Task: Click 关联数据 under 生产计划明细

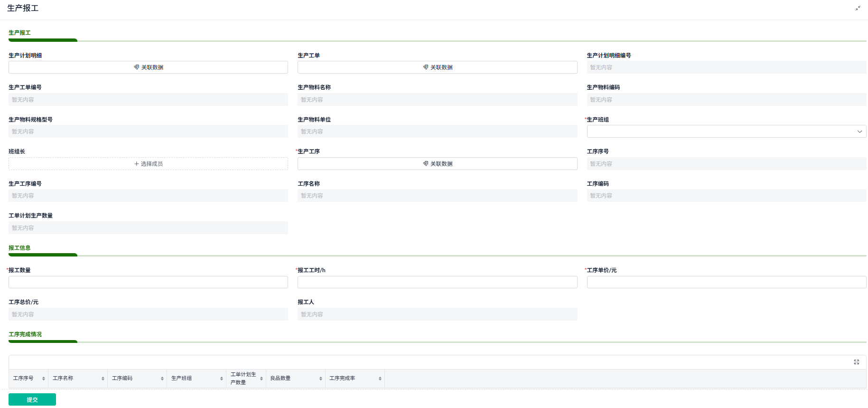Action: (x=148, y=67)
